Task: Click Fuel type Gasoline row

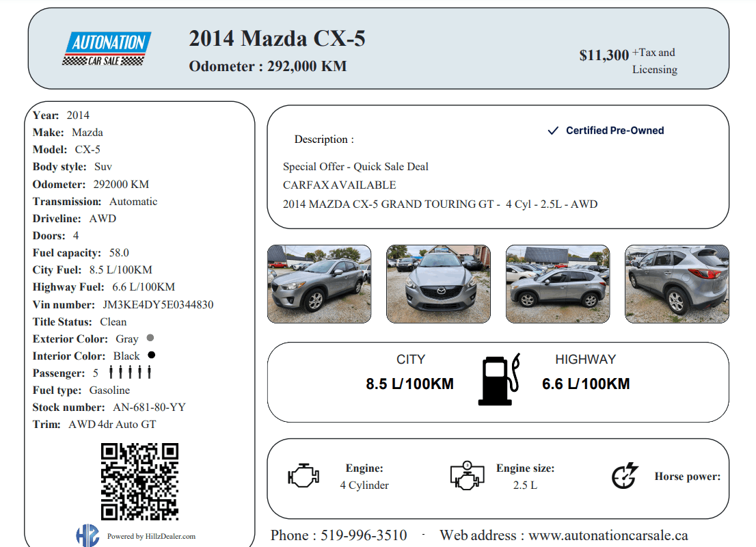Action: click(81, 390)
